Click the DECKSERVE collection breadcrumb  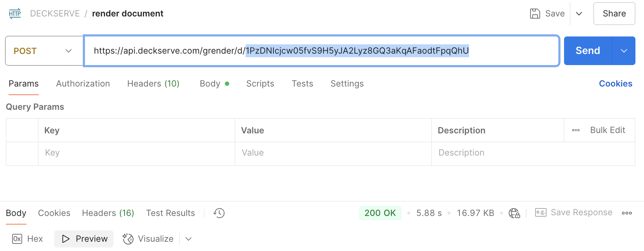pos(55,14)
